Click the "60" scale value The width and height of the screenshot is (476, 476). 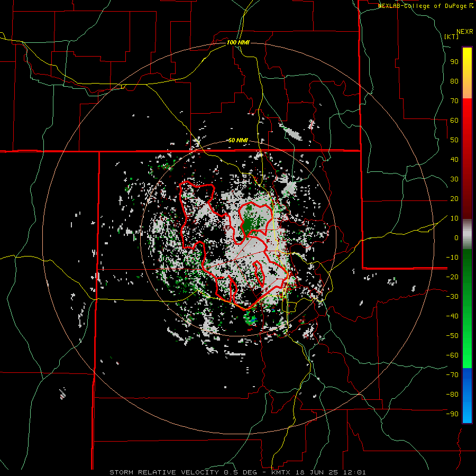pos(454,121)
